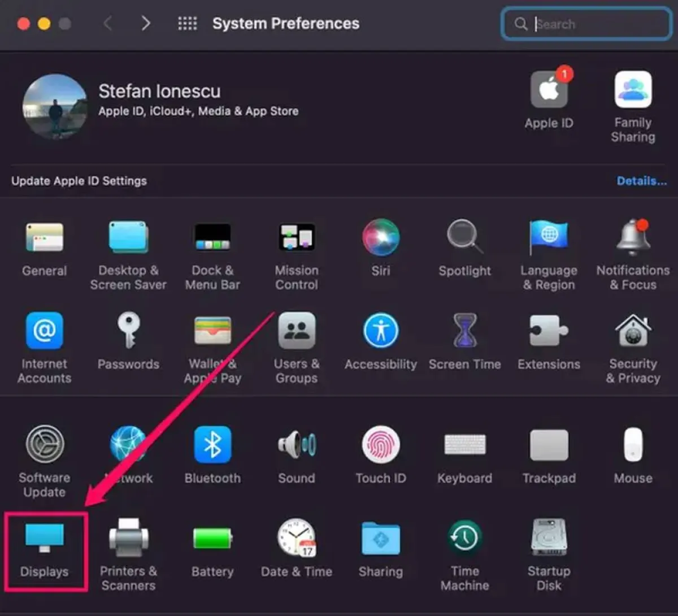Click the back navigation arrow
Image resolution: width=678 pixels, height=616 pixels.
point(108,23)
